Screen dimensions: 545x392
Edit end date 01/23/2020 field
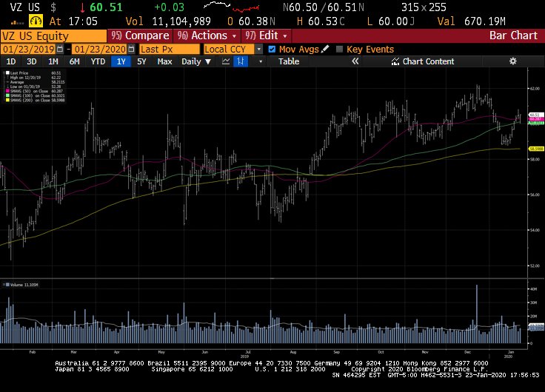pyautogui.click(x=100, y=49)
